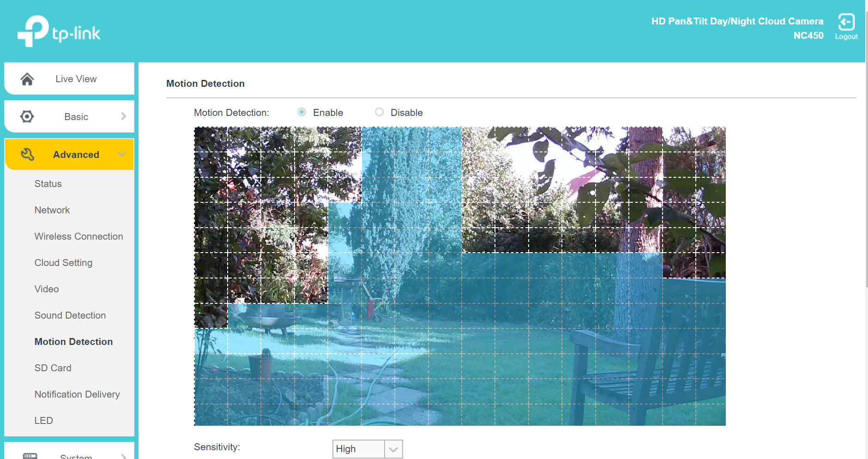Viewport: 868px width, 459px height.
Task: Collapse the Advanced menu chevron
Action: (122, 154)
